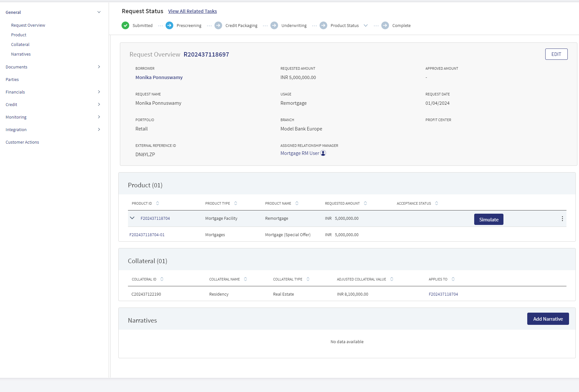Click the Credit Packaging stage arrow icon
Viewport: 579px width, 392px height.
[218, 25]
